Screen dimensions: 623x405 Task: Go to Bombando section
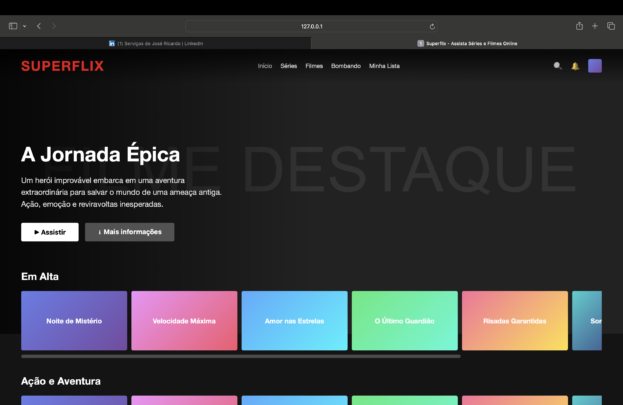345,66
